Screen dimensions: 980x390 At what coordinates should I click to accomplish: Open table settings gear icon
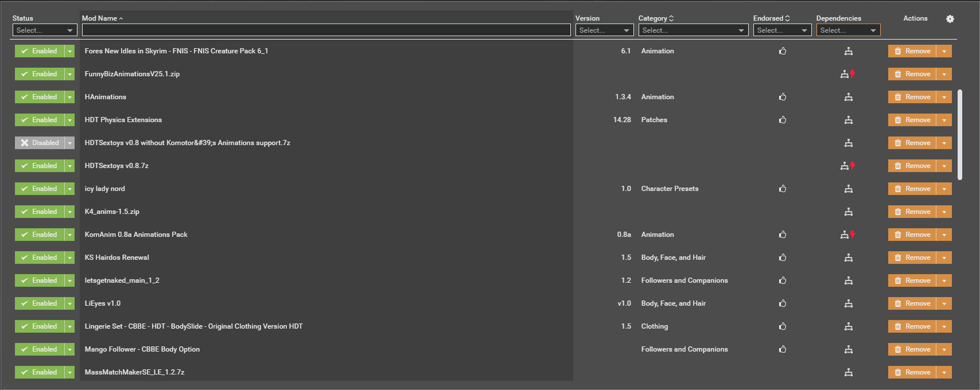(x=950, y=19)
